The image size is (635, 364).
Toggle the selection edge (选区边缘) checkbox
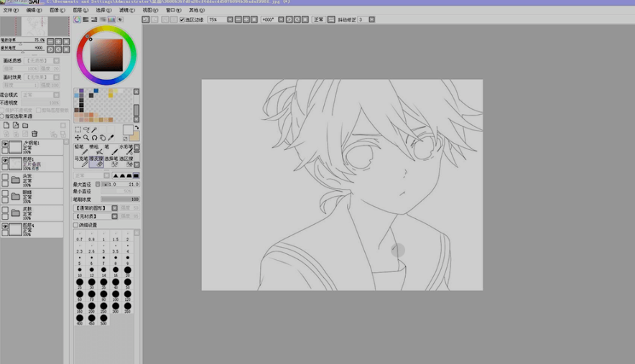[182, 20]
